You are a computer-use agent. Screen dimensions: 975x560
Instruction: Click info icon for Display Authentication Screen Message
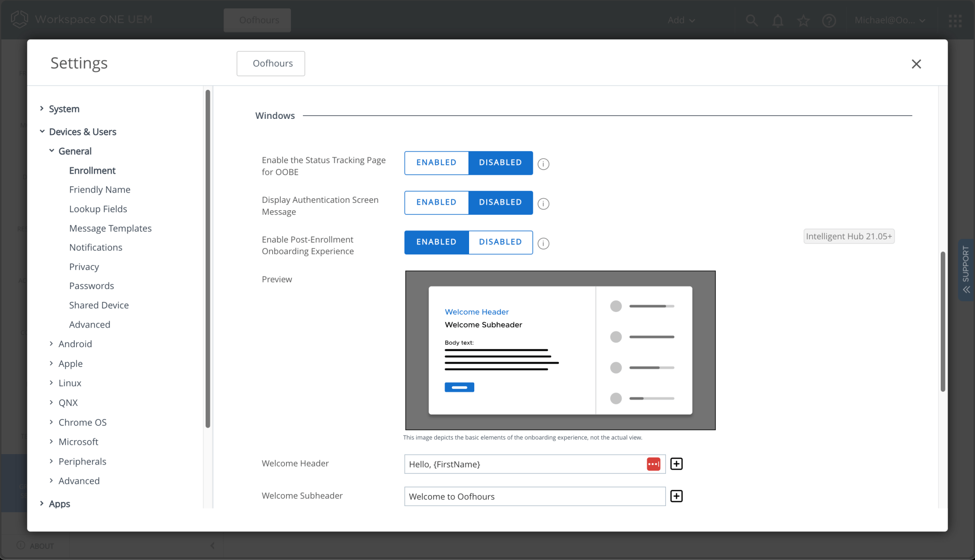543,204
